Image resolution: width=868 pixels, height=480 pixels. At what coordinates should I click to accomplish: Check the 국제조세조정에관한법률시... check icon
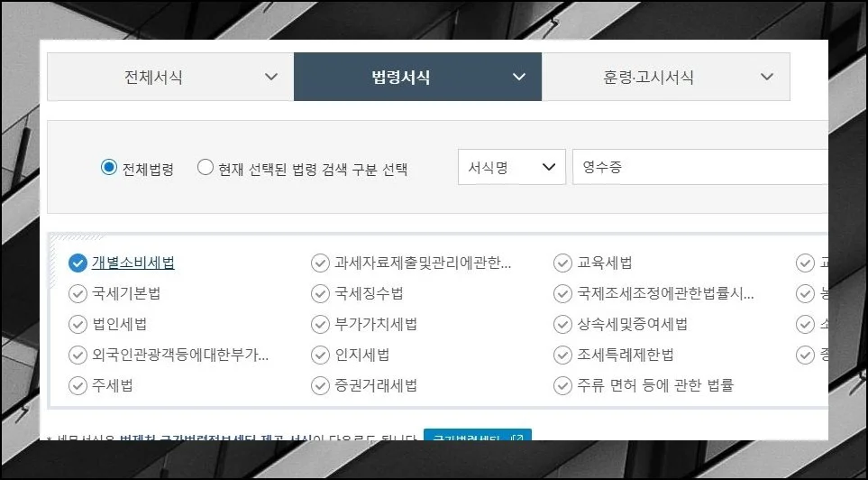(562, 294)
